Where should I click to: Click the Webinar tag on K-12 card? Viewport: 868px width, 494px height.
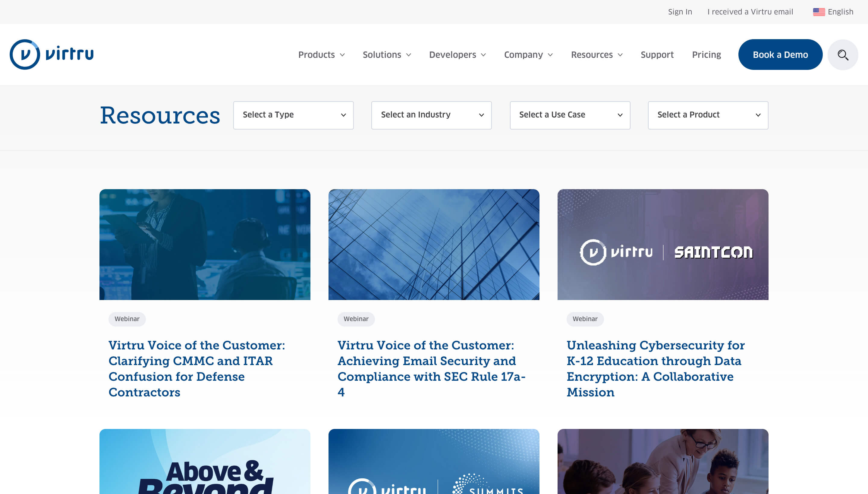[x=585, y=319]
